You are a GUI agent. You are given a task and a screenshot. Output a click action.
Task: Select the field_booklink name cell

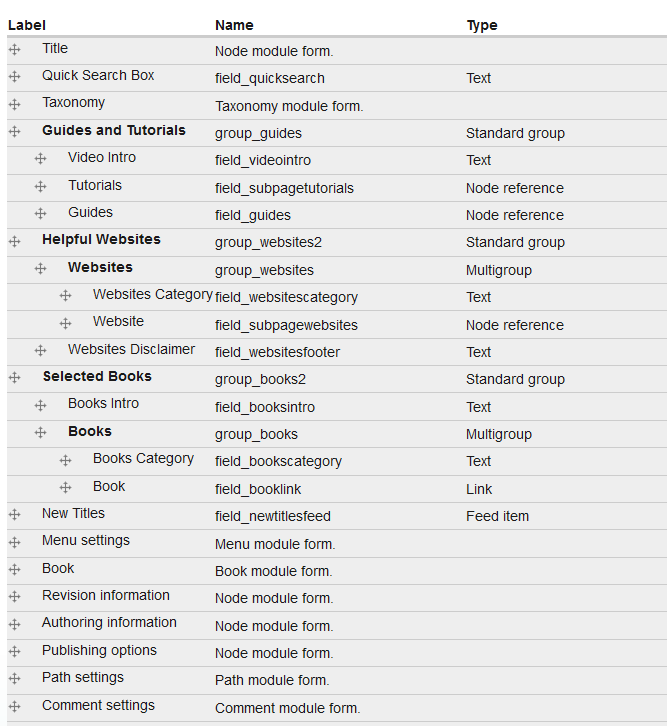coord(258,489)
